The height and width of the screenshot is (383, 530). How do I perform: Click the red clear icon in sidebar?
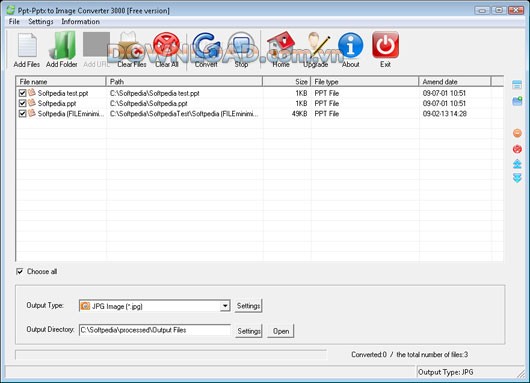point(517,149)
